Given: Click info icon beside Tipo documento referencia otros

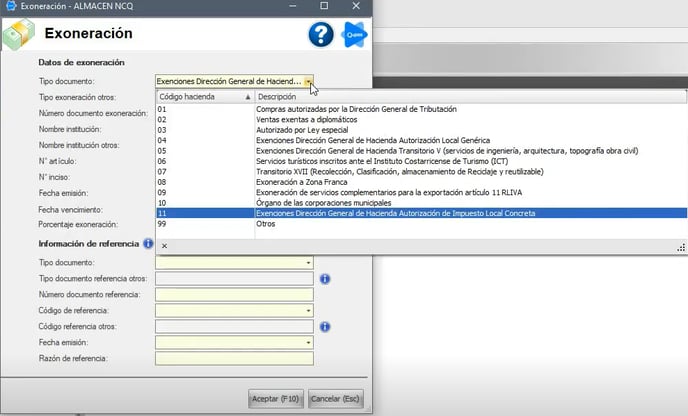Looking at the screenshot, I should point(325,279).
